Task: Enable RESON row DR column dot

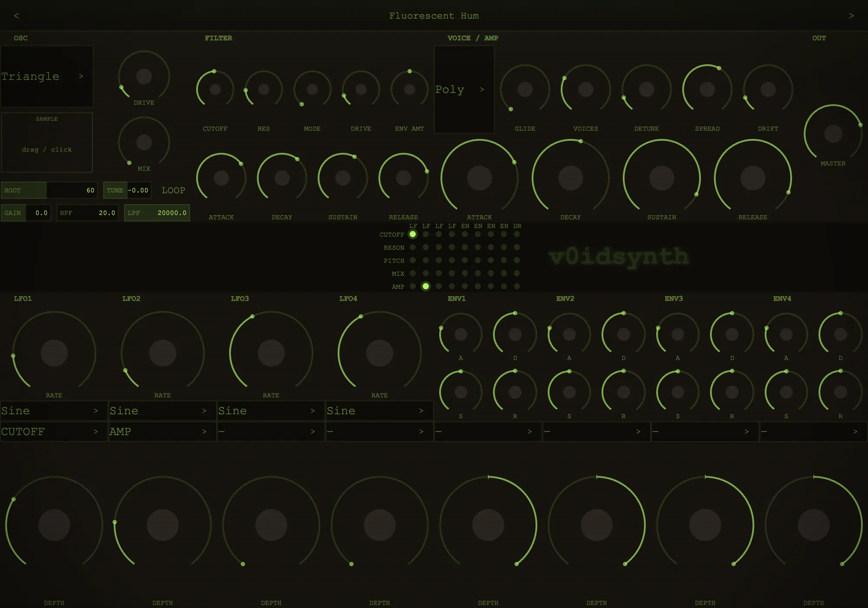Action: [517, 247]
